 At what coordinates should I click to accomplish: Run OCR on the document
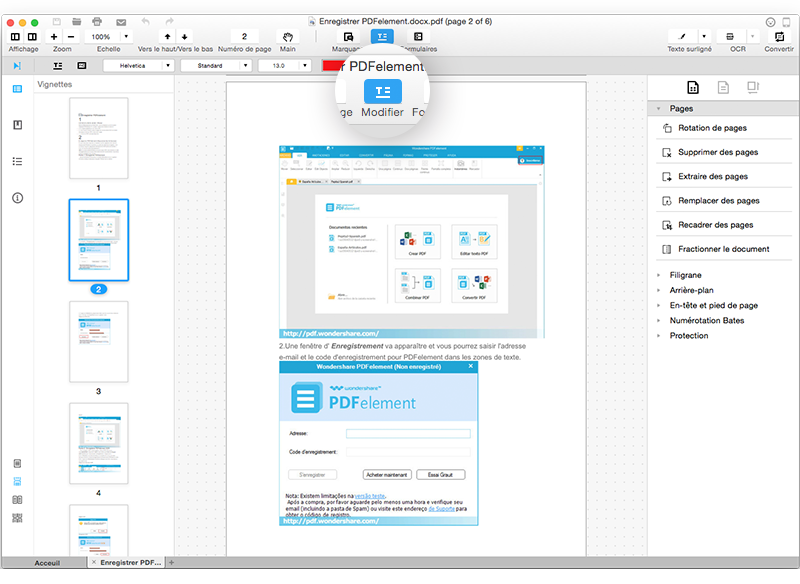coord(730,37)
